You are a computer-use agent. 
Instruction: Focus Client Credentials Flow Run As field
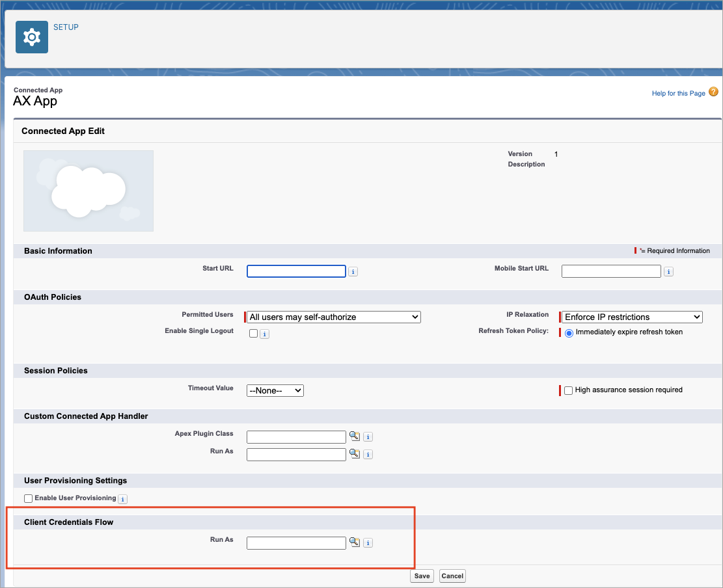(296, 543)
